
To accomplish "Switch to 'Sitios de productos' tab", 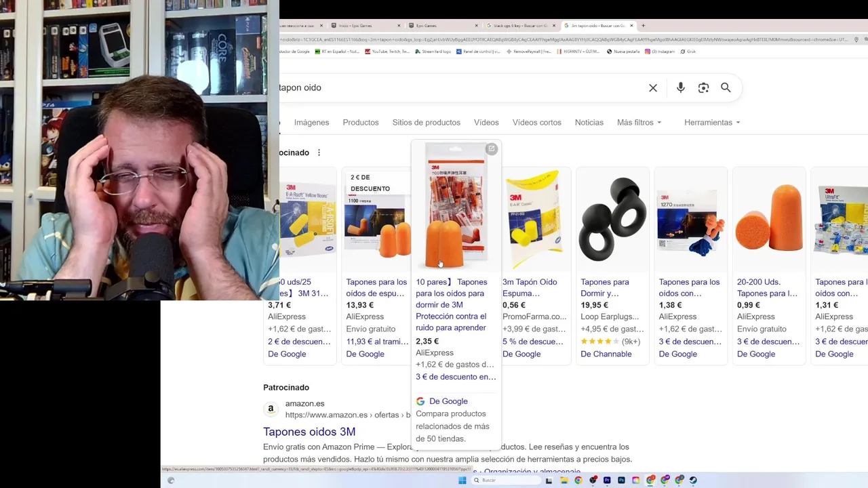I will pos(426,123).
